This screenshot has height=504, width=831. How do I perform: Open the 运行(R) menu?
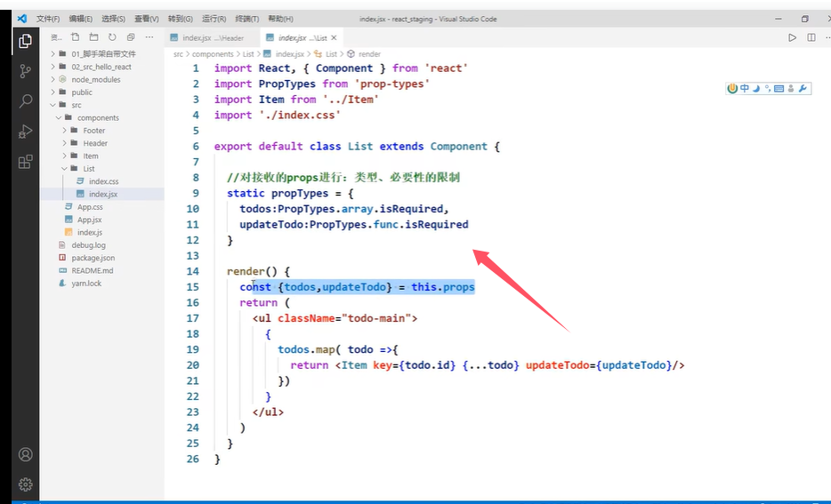(214, 19)
